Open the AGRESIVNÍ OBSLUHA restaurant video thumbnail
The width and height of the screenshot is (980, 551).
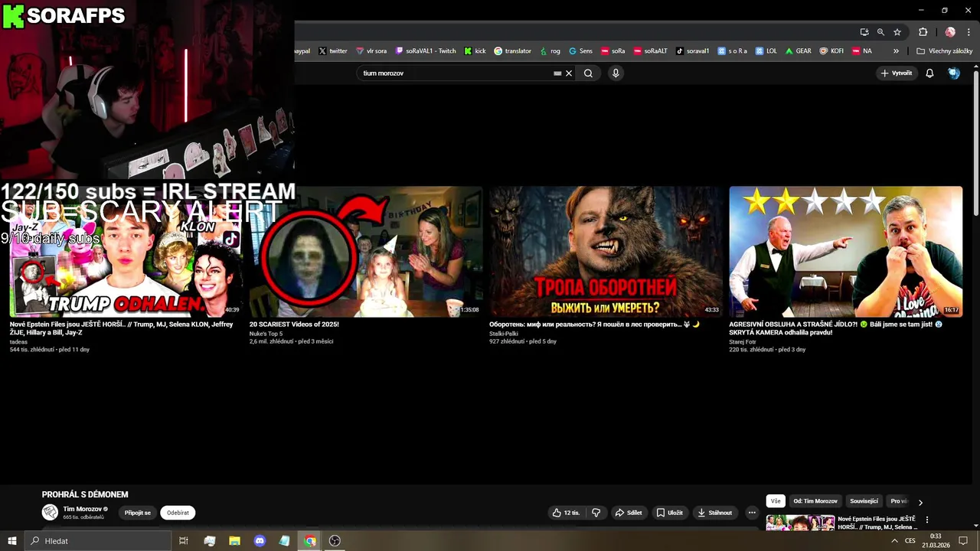(x=846, y=252)
